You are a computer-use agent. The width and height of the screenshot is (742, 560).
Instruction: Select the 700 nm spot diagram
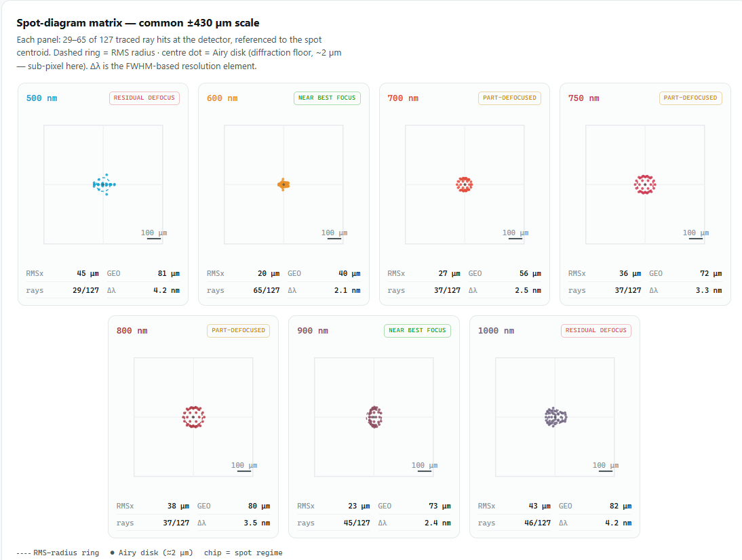click(465, 184)
